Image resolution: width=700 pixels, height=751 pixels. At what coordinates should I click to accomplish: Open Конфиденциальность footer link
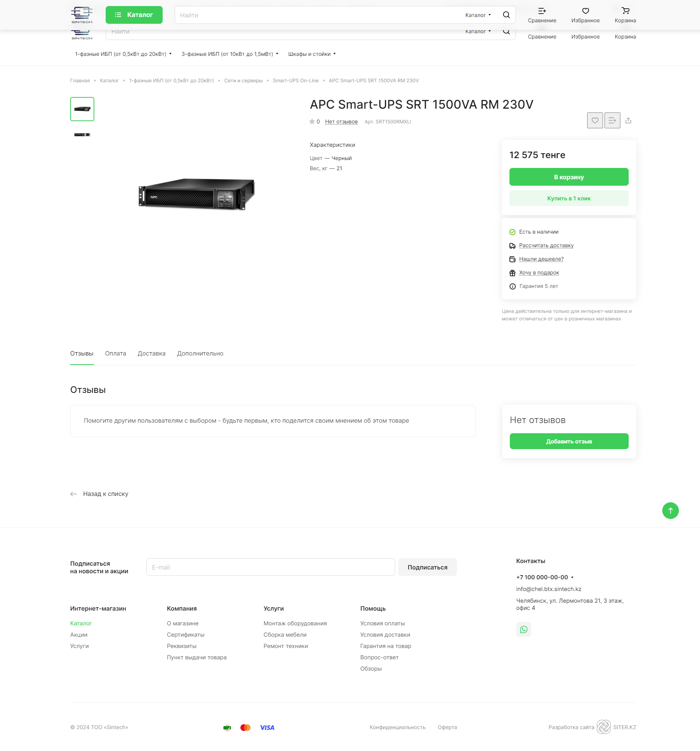(x=397, y=727)
